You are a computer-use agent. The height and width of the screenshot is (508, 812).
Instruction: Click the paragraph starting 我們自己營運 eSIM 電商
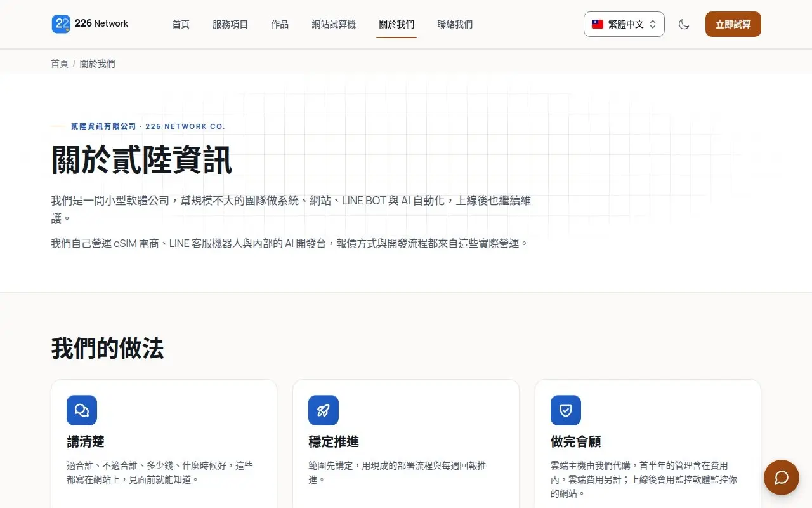click(290, 243)
